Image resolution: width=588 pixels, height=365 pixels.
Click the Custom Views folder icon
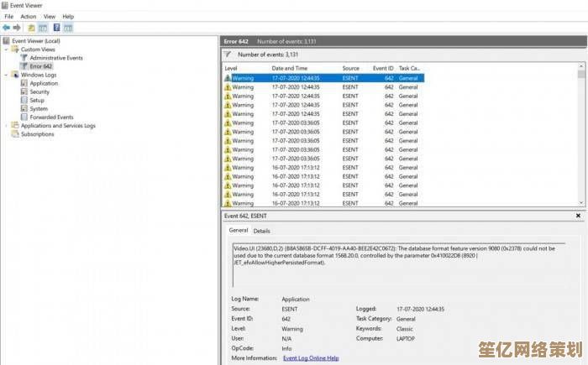pos(15,50)
